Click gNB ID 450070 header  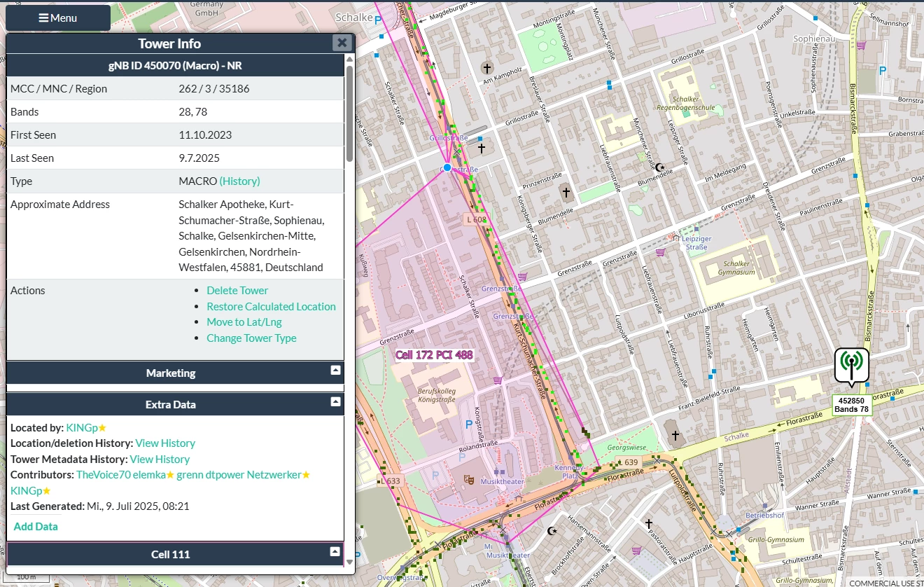(x=175, y=66)
